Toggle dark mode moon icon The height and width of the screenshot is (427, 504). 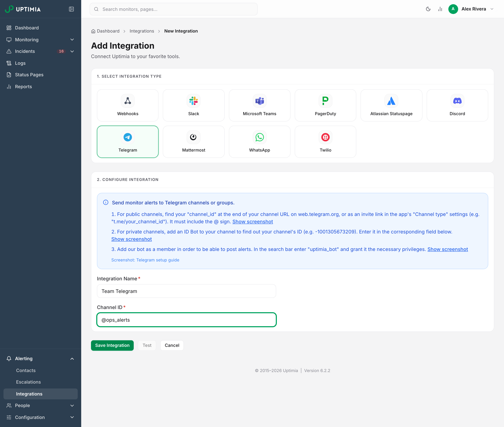(428, 9)
